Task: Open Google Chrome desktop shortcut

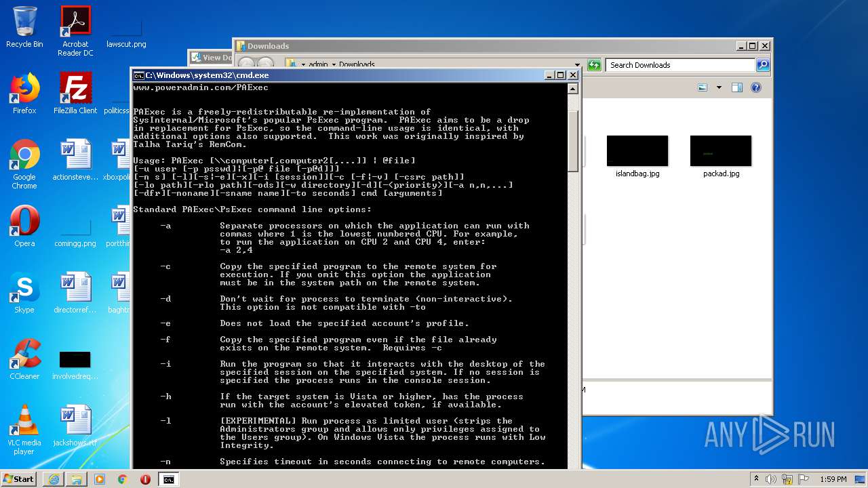Action: [x=24, y=163]
